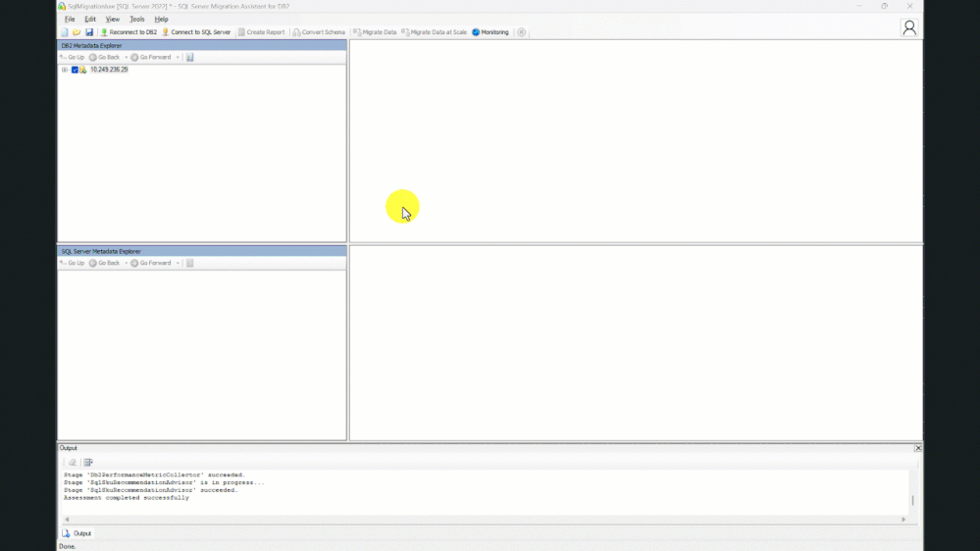Click the report icon in SQL Server Explorer toolbar
This screenshot has width=980, height=551.
tap(190, 263)
